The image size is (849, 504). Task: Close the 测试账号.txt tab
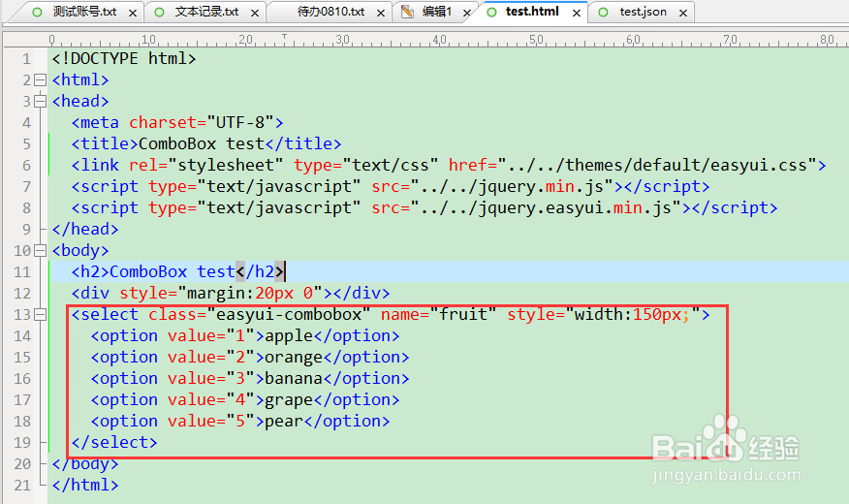pyautogui.click(x=133, y=13)
